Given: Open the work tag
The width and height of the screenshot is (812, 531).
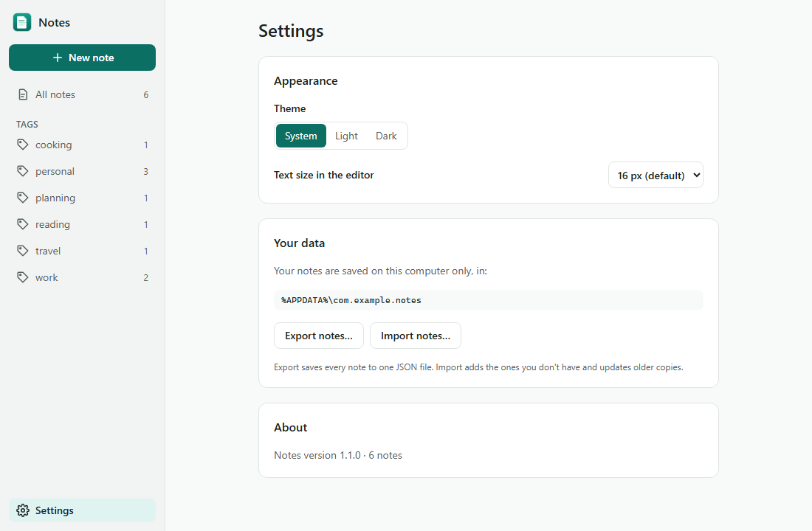Looking at the screenshot, I should [83, 277].
